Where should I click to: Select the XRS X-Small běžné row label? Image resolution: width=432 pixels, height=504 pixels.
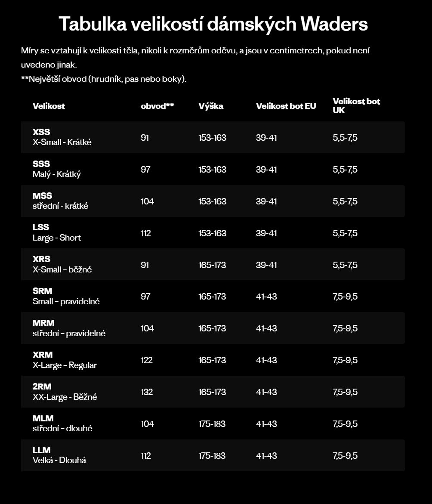[62, 265]
